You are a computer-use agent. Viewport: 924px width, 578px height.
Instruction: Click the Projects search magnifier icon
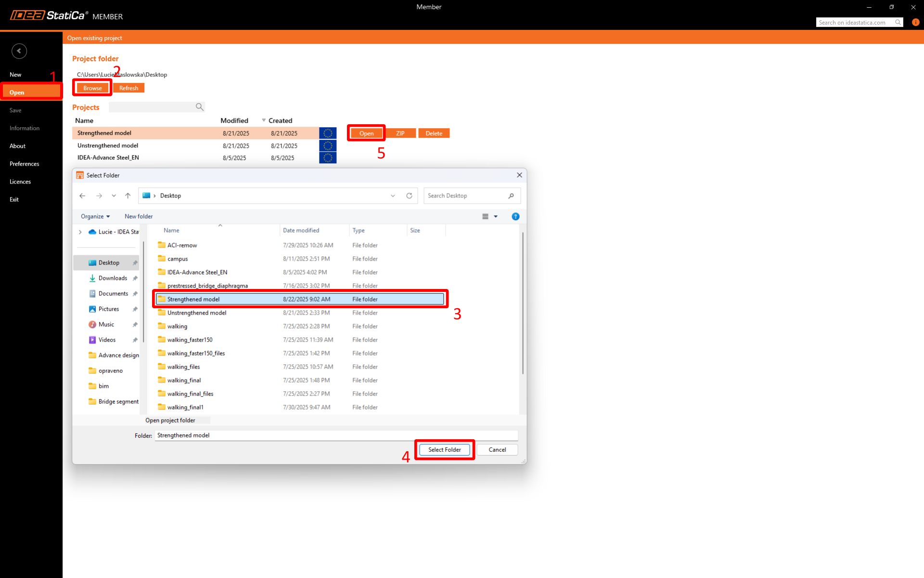click(199, 107)
